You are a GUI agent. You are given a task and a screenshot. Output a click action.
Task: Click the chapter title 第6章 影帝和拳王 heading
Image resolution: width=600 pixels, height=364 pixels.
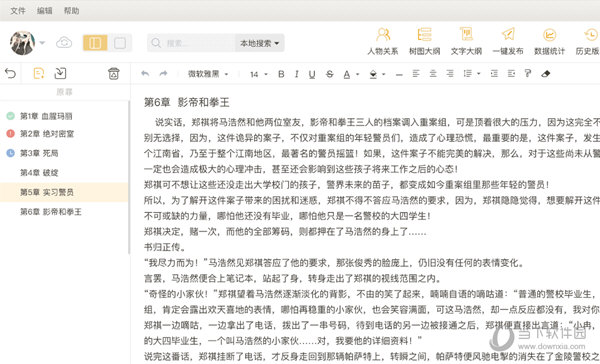pyautogui.click(x=187, y=102)
